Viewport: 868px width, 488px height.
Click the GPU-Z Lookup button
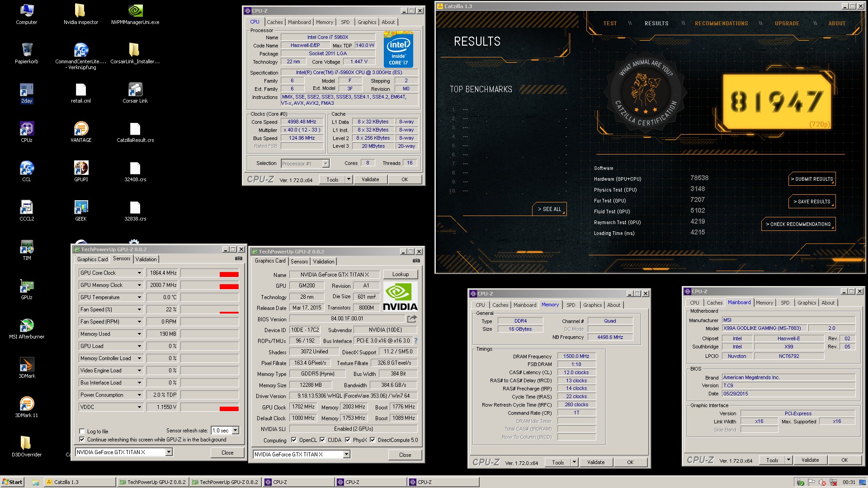click(401, 274)
